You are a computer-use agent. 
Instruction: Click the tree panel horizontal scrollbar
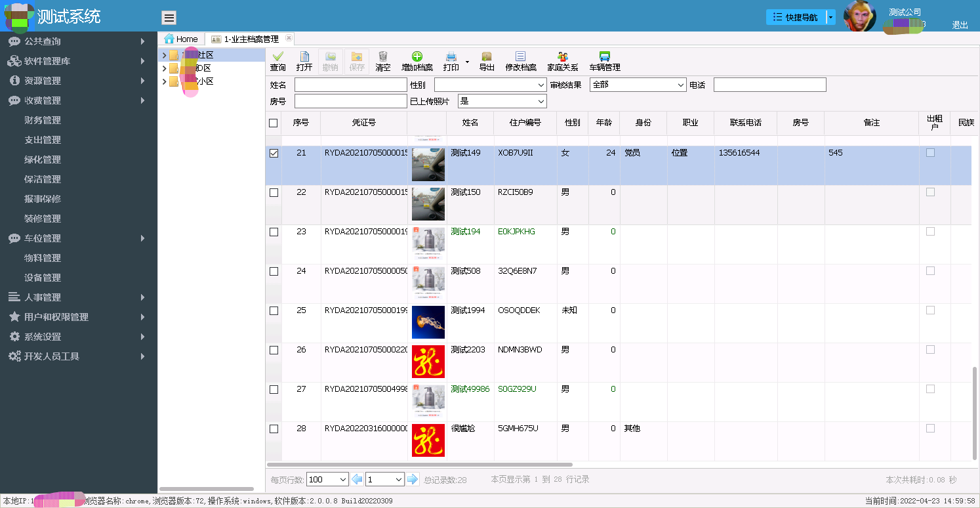tap(207, 489)
